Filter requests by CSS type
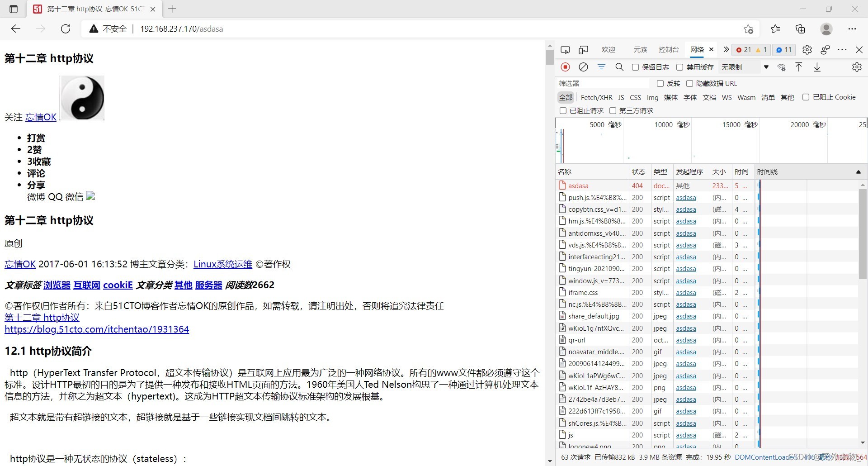The height and width of the screenshot is (466, 868). click(x=635, y=97)
